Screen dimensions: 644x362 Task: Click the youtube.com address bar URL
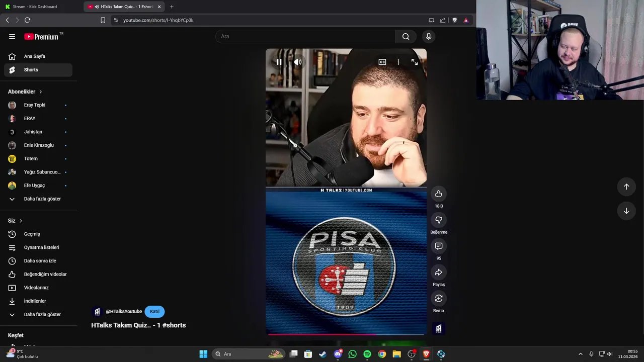[x=158, y=20]
